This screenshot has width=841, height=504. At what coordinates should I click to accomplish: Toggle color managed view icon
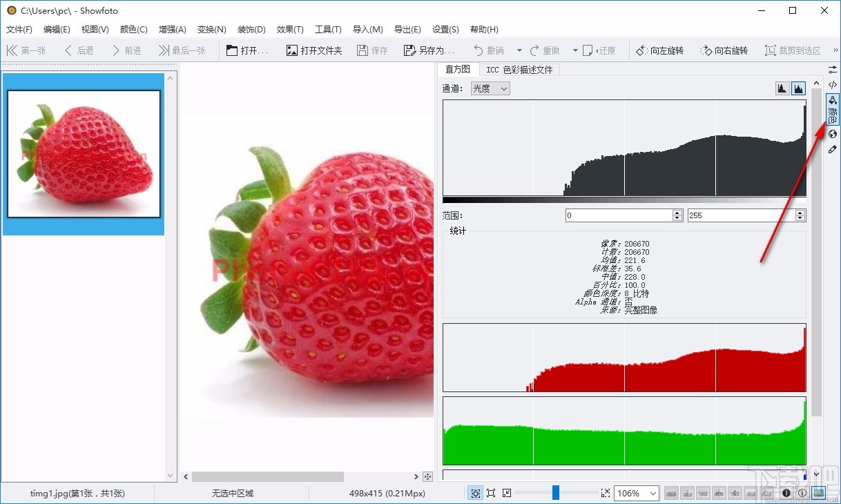[819, 493]
